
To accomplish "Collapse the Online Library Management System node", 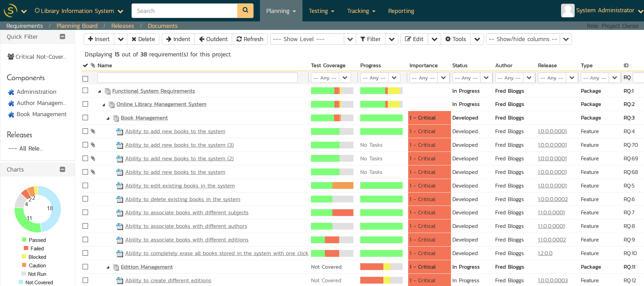I will point(104,105).
